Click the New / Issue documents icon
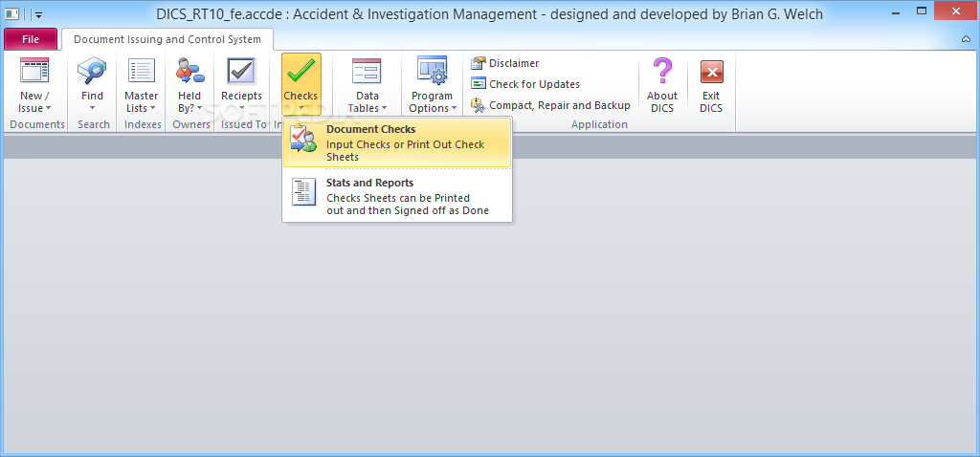The width and height of the screenshot is (980, 457). pyautogui.click(x=34, y=70)
